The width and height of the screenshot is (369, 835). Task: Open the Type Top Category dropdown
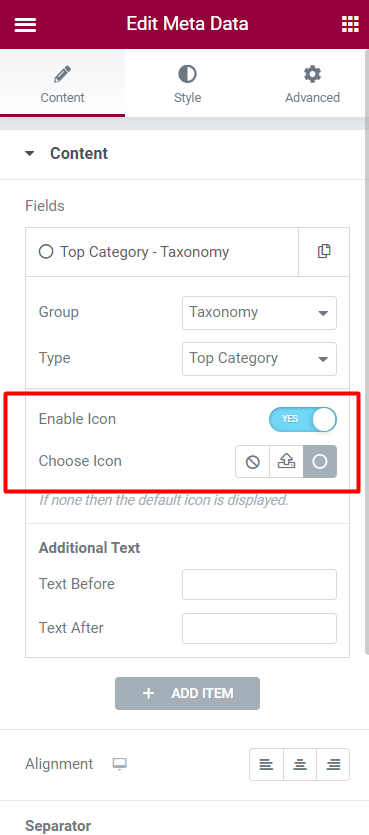tap(259, 358)
